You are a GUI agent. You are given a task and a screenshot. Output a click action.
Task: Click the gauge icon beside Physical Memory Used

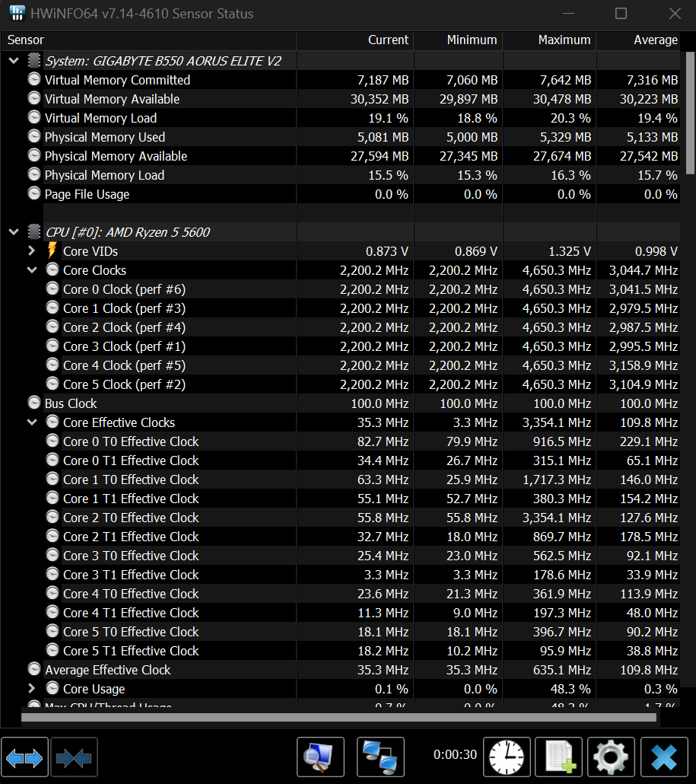point(34,136)
